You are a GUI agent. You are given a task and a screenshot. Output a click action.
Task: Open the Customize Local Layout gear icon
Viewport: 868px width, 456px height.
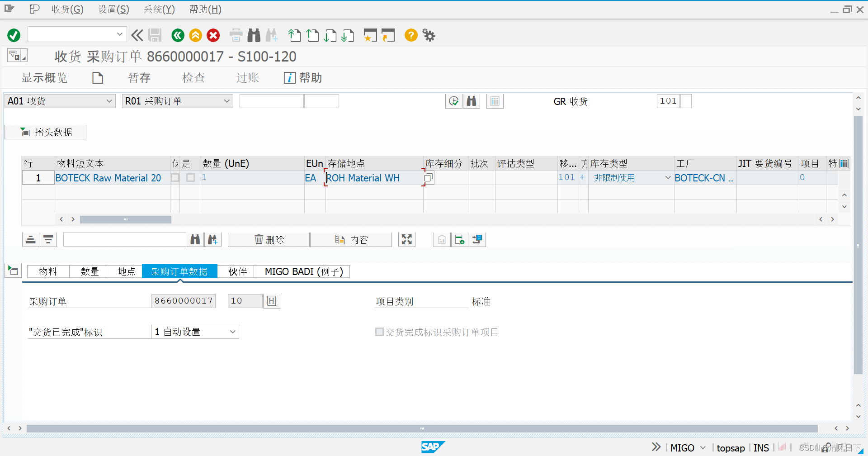[429, 35]
